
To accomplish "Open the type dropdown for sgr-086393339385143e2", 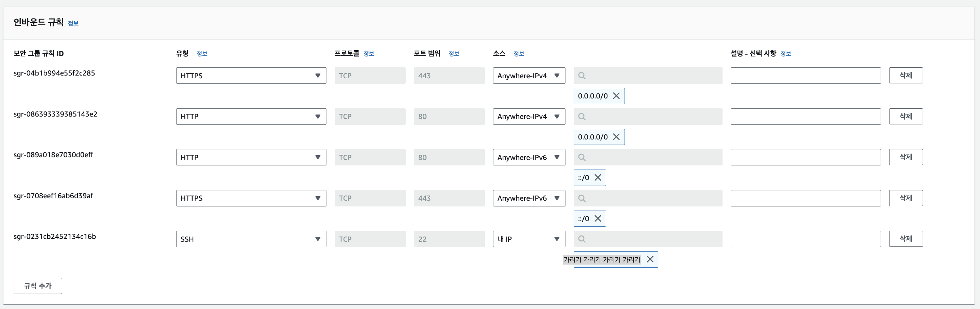I will click(251, 117).
